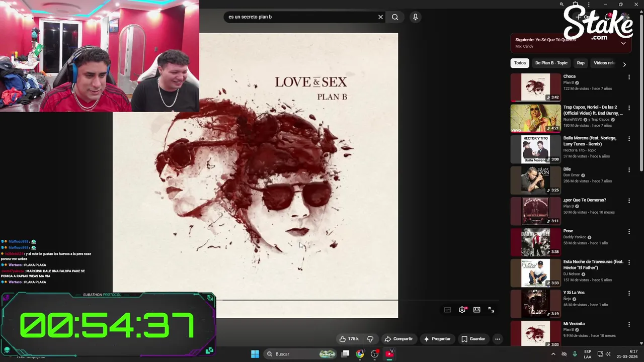This screenshot has height=362, width=644.
Task: Open options menu for Y Si La Ves
Action: click(x=629, y=293)
